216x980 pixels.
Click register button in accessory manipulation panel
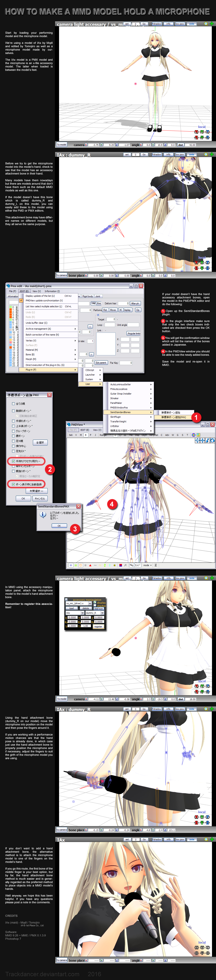(98, 626)
